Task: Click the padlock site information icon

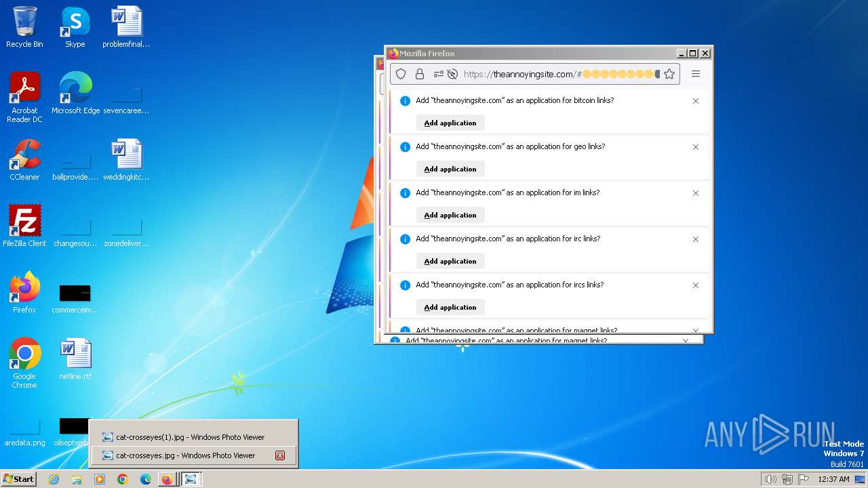Action: click(420, 74)
